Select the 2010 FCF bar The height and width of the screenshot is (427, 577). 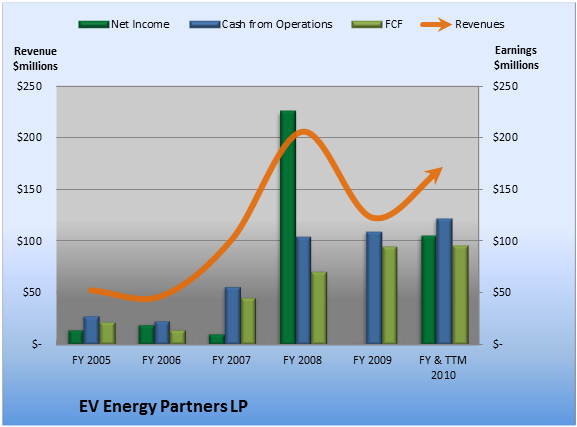pos(460,295)
